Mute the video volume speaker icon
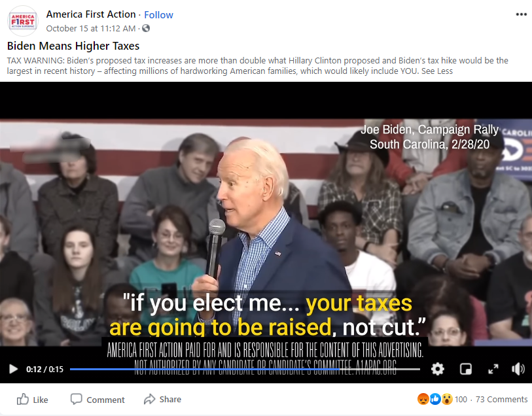 518,369
